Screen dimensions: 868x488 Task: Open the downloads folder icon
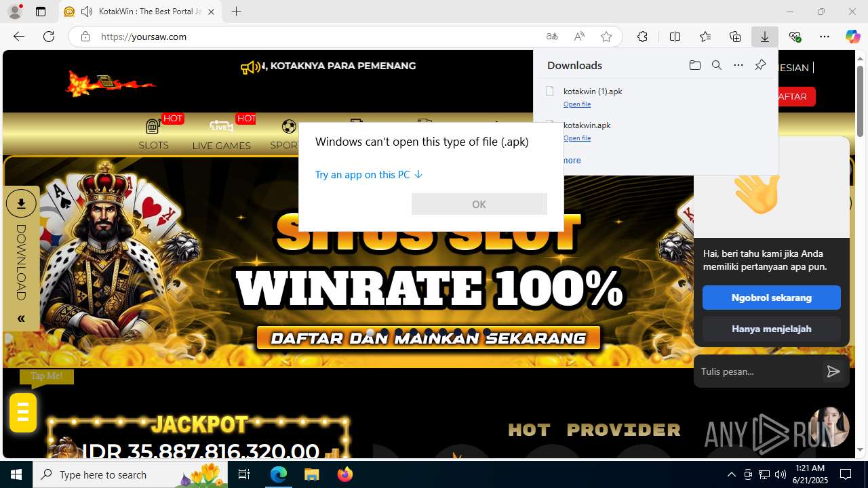tap(694, 65)
